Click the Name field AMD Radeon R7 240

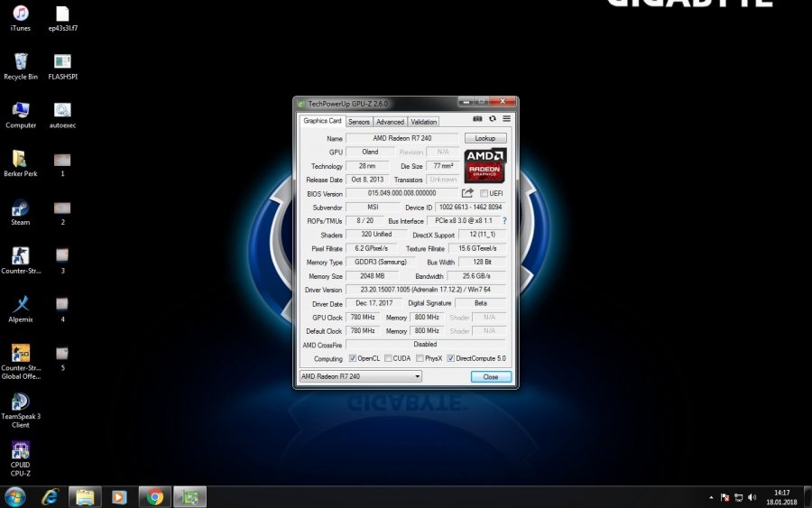click(401, 138)
